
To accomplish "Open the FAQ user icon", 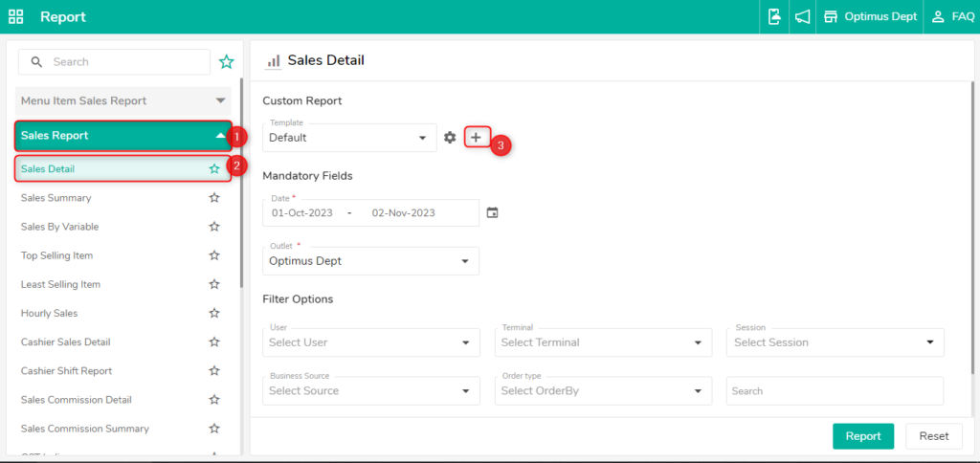I will click(938, 17).
